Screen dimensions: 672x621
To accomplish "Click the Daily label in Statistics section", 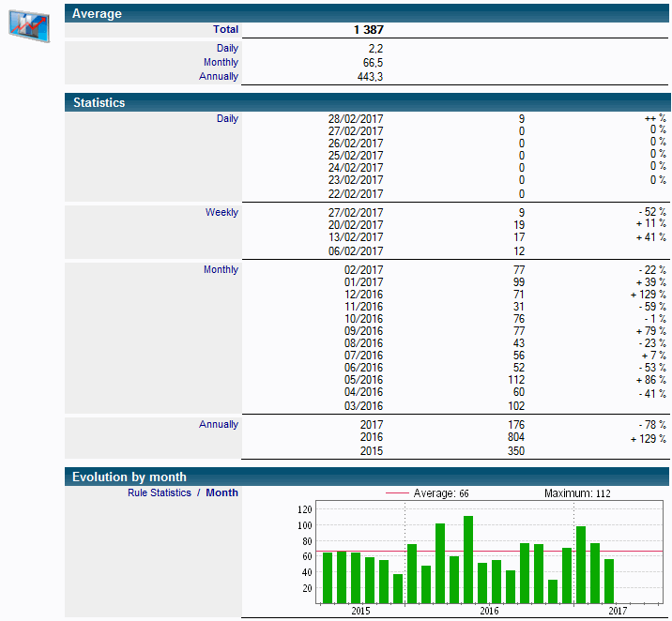I will (x=227, y=118).
